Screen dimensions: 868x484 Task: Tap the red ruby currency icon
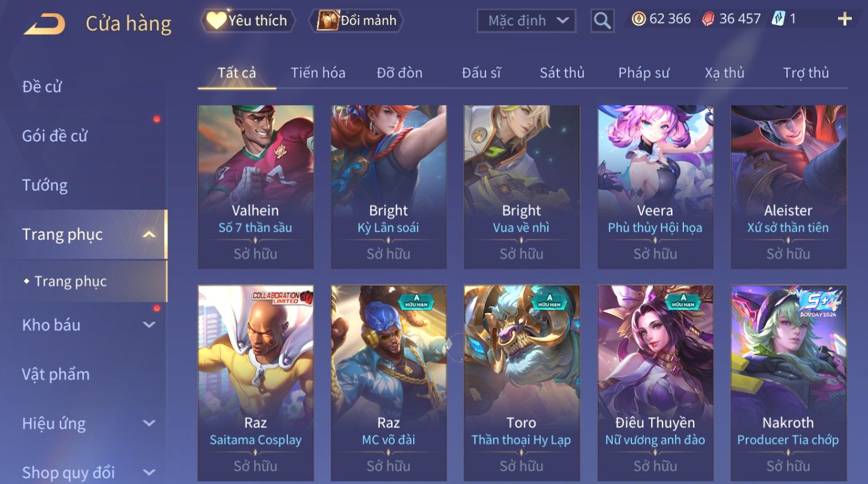coord(708,19)
